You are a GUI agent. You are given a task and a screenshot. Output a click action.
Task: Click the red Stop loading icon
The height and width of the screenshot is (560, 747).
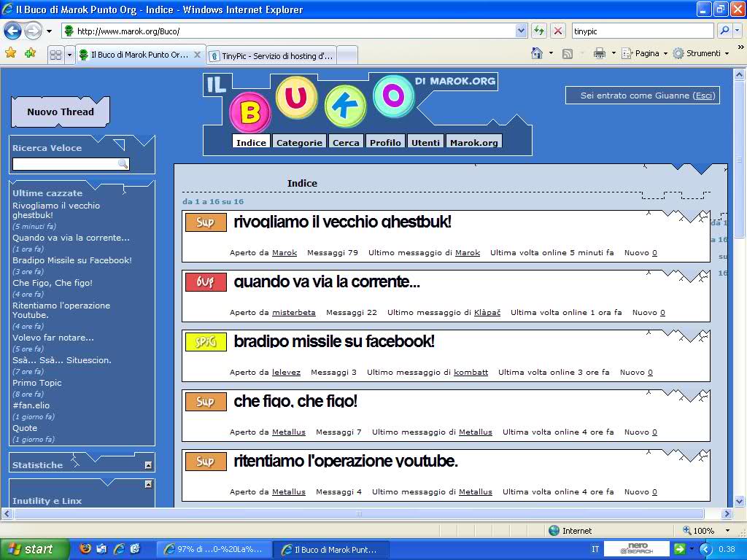[557, 31]
